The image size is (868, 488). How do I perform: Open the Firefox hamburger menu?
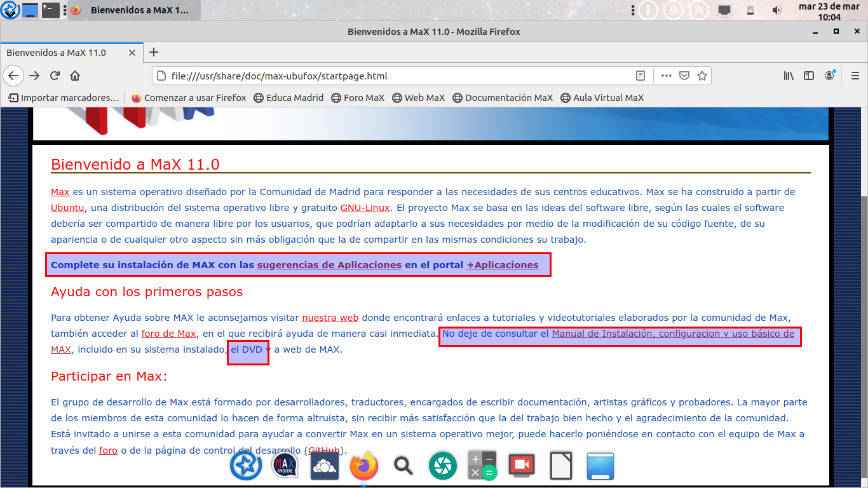pos(855,76)
